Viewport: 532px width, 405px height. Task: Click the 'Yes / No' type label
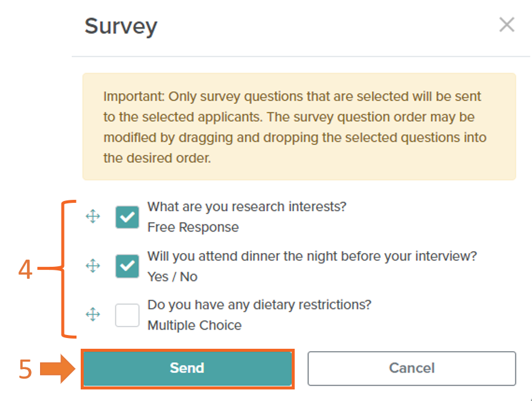pos(172,276)
